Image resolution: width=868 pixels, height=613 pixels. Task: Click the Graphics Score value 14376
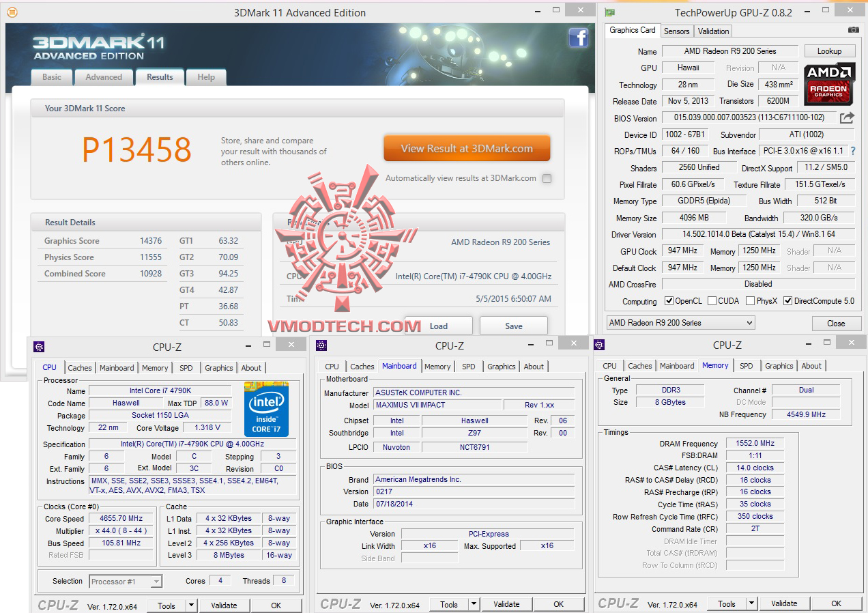[150, 241]
